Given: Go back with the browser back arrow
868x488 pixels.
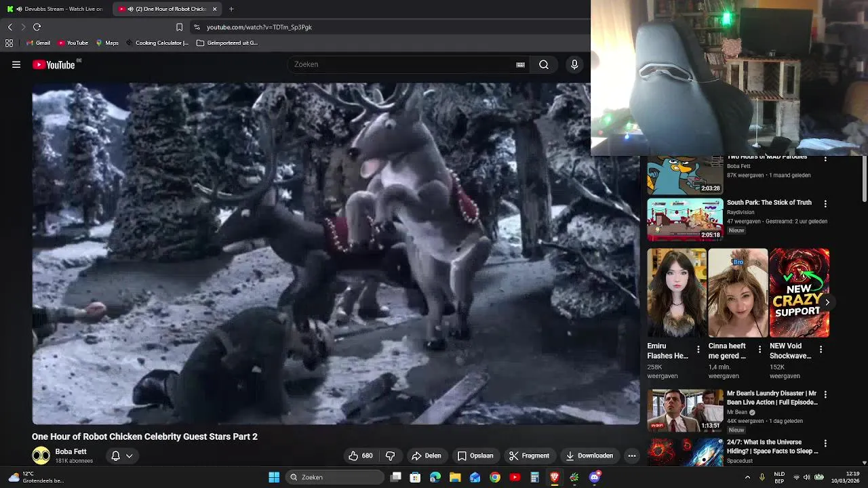Looking at the screenshot, I should pos(9,27).
